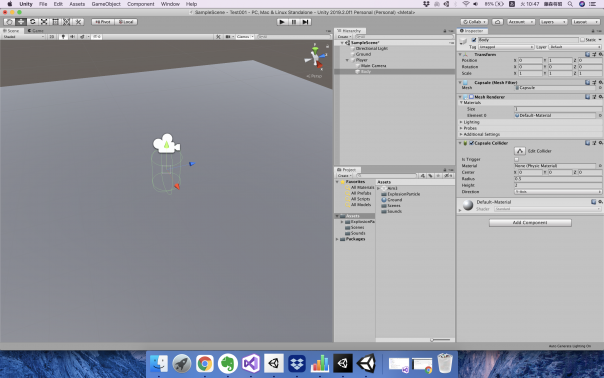Toggle the Mesh Renderer enabled checkbox
Screen dimensions: 604x378
coord(471,97)
